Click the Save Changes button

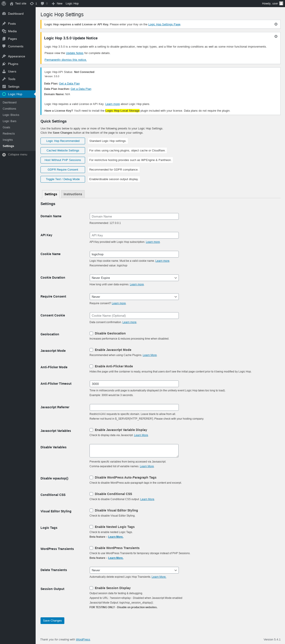52,620
